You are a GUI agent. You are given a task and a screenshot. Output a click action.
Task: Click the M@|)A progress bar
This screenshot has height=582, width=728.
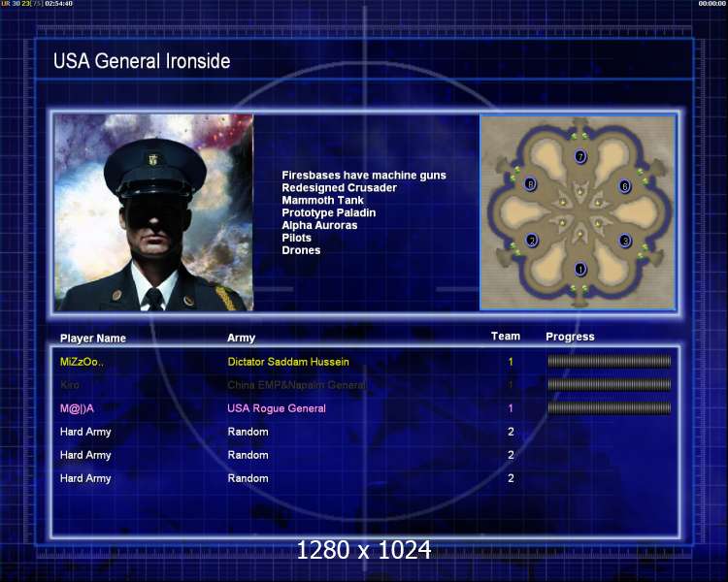610,408
